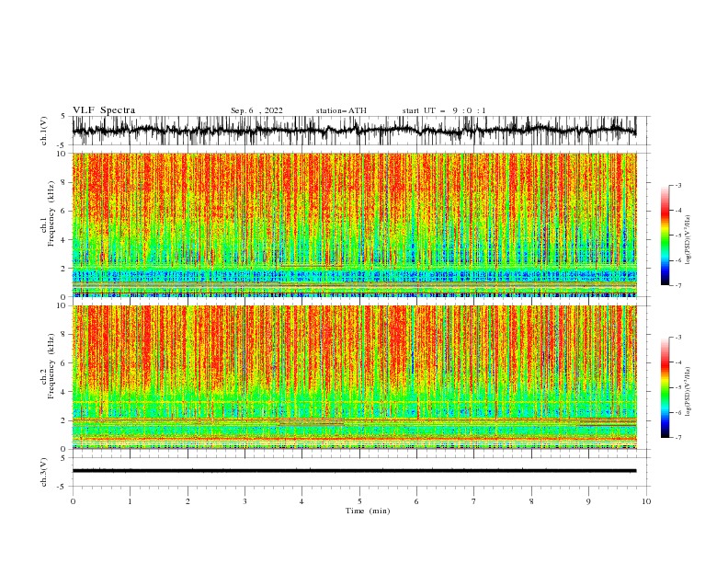Click the 'ch.3(V)' waveform axis label

tap(44, 472)
